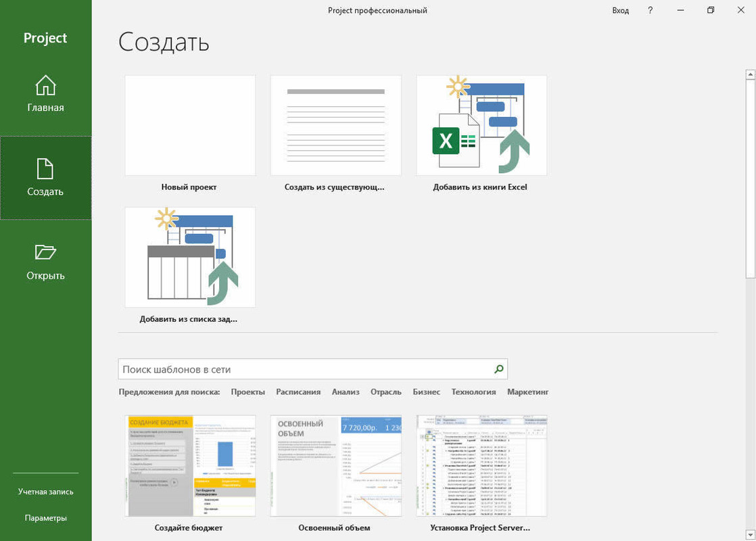The height and width of the screenshot is (541, 756).
Task: Choose the Технология search suggestion
Action: (473, 392)
